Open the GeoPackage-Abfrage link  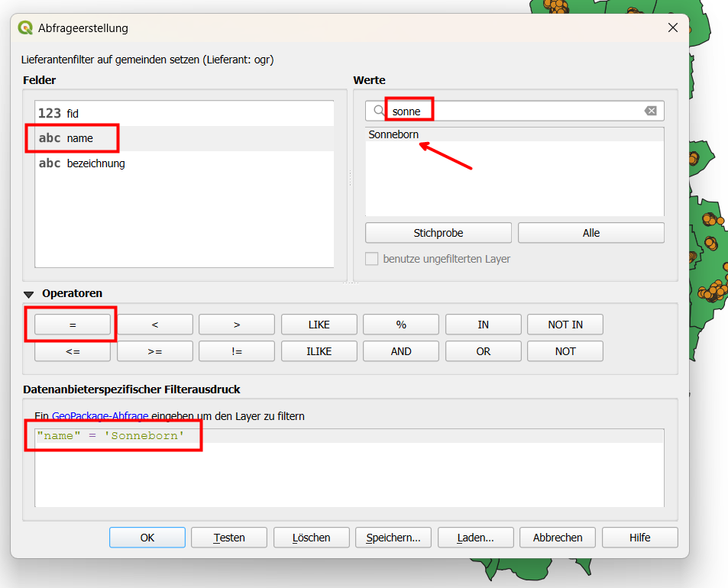click(x=100, y=416)
